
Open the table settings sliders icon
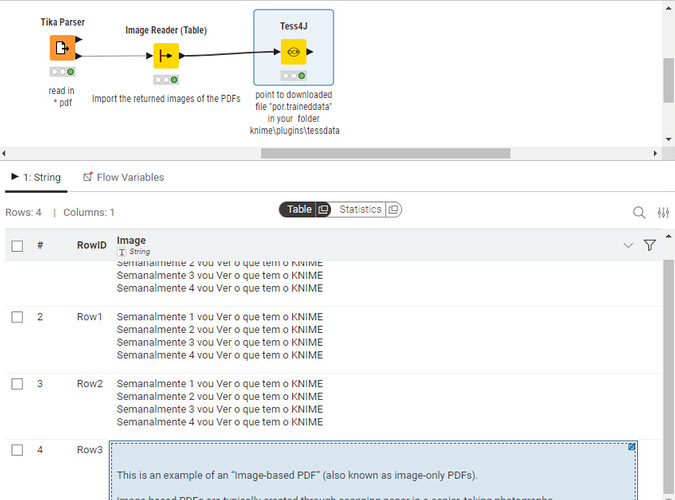[x=663, y=213]
